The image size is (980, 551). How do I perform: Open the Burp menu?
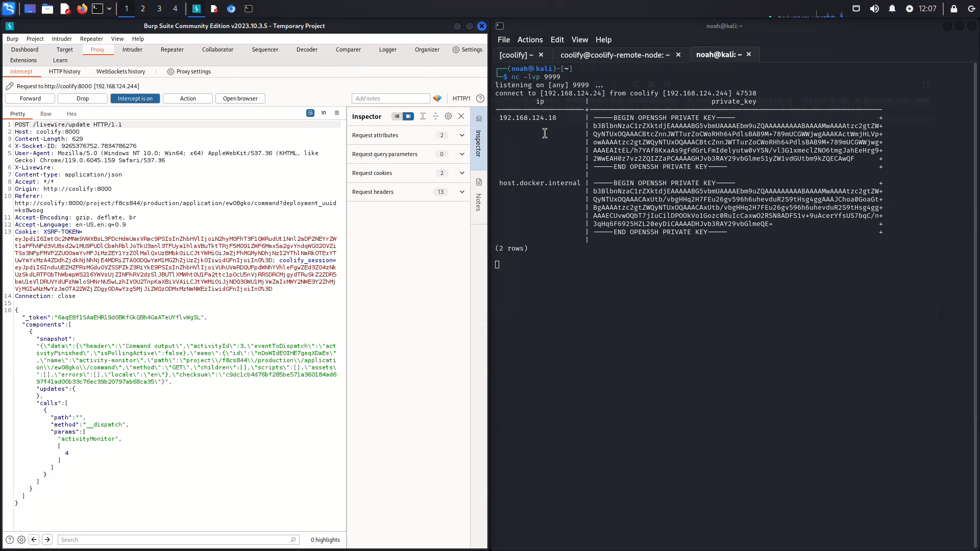[12, 39]
